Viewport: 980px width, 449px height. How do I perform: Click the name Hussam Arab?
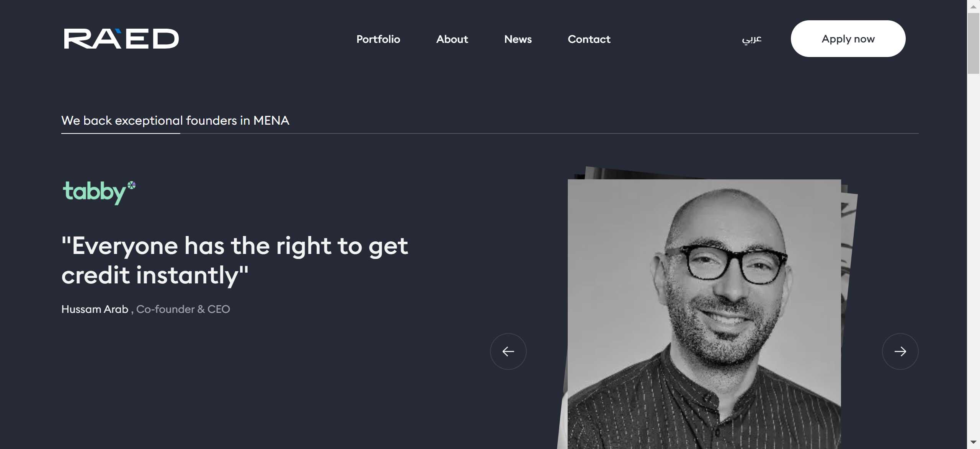coord(95,309)
